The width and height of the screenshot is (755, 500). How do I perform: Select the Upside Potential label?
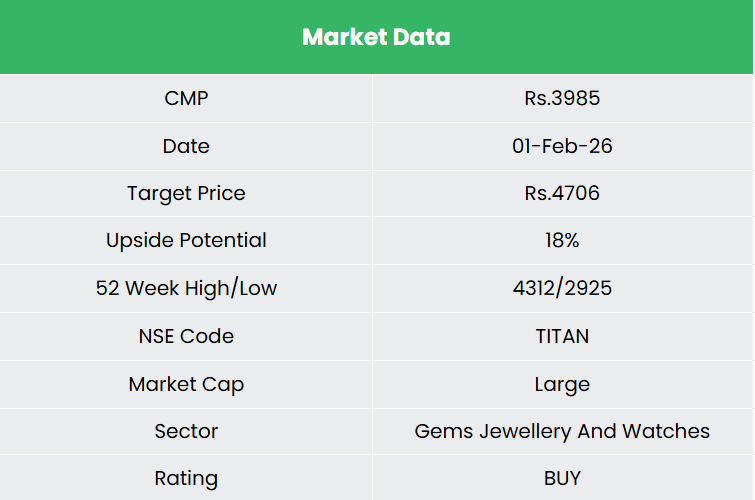[186, 241]
